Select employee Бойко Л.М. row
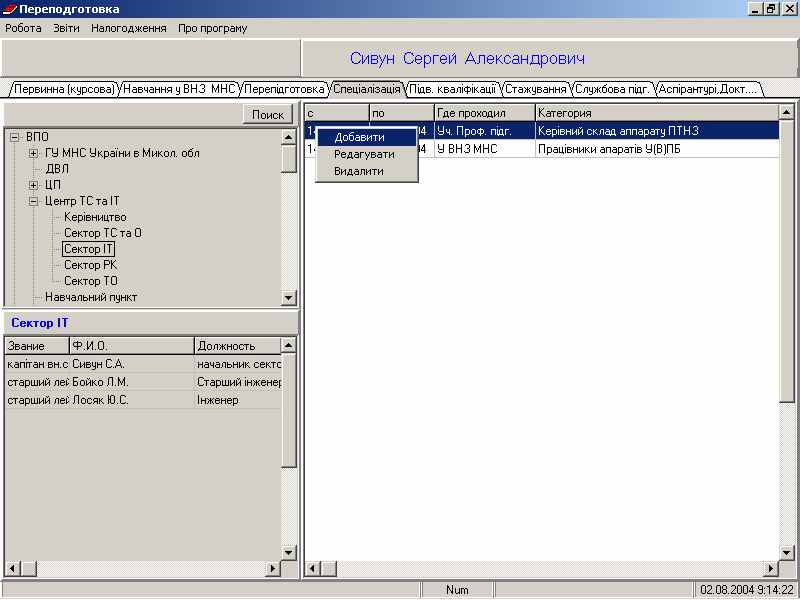This screenshot has height=600, width=800. [x=143, y=382]
